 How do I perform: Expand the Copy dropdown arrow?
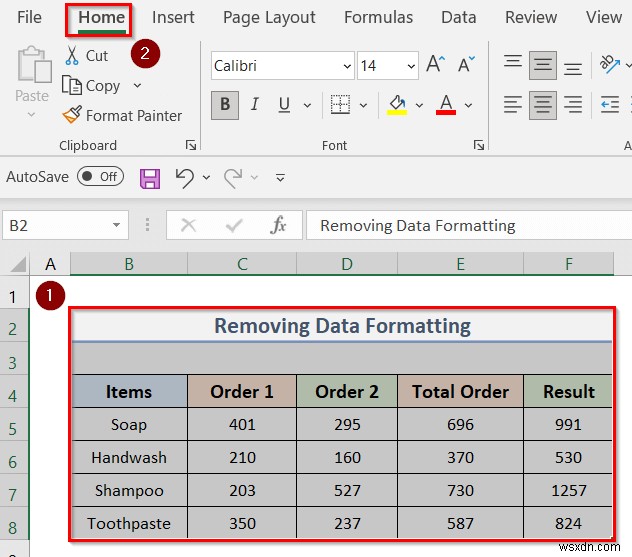coord(137,85)
